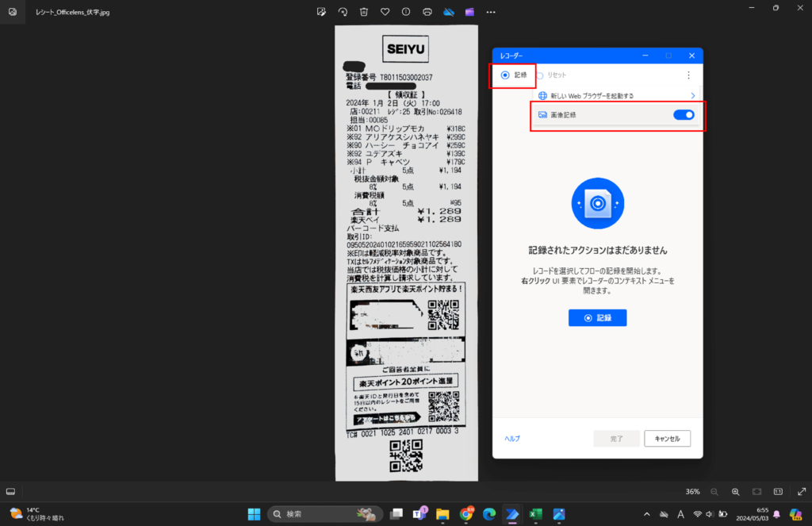Open Google Chrome from taskbar

(x=466, y=514)
